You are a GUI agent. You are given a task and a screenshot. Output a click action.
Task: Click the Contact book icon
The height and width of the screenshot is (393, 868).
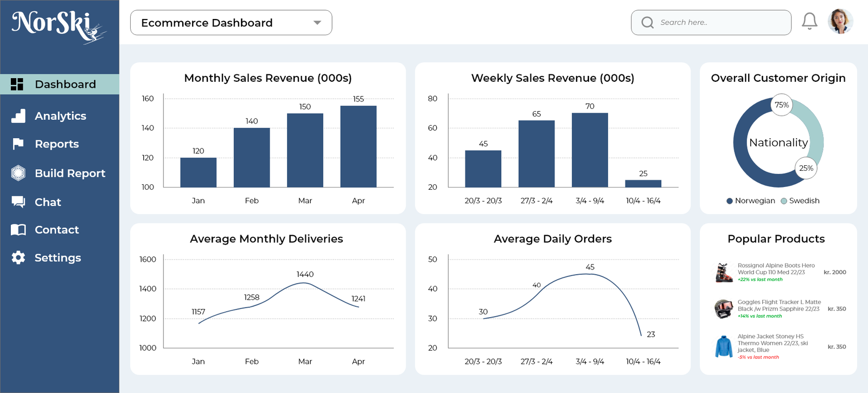(18, 230)
